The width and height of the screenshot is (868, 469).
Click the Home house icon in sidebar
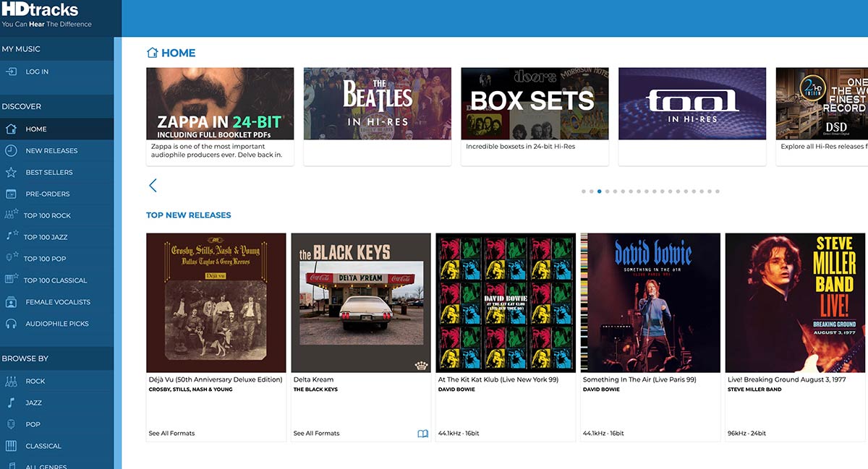click(x=11, y=129)
